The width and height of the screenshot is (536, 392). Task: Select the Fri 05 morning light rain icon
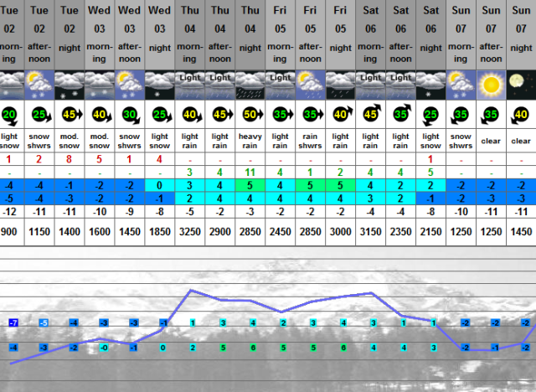point(280,85)
